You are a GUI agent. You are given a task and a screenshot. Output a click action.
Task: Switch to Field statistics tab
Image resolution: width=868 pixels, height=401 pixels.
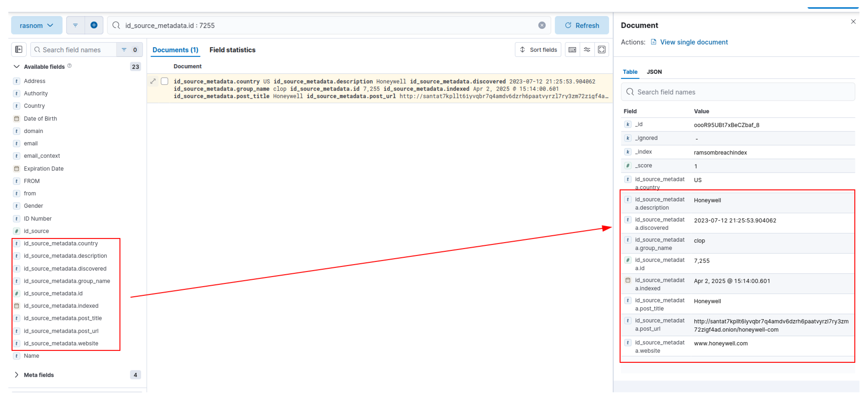tap(232, 50)
